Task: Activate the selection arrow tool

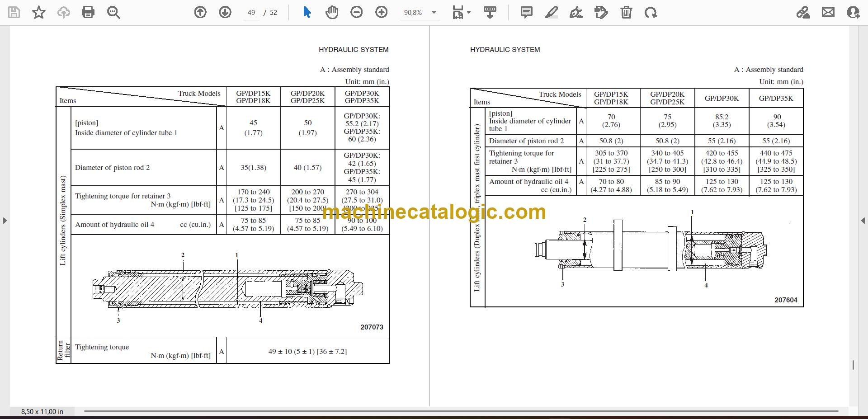Action: point(307,12)
